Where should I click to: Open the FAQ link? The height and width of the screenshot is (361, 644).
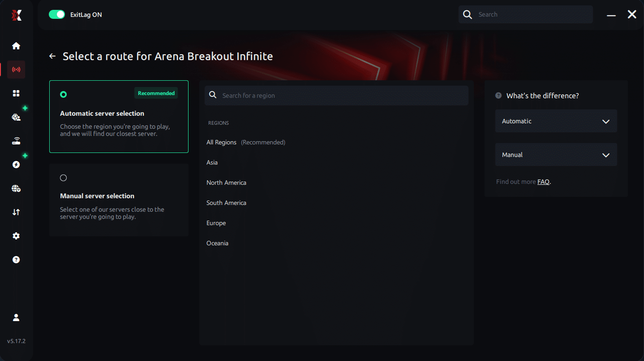(543, 182)
